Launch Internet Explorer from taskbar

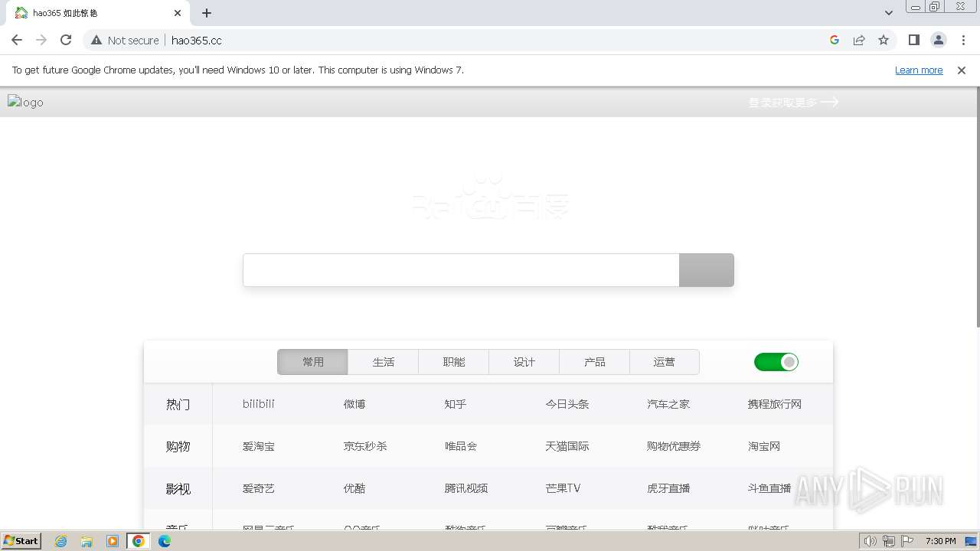coord(61,541)
